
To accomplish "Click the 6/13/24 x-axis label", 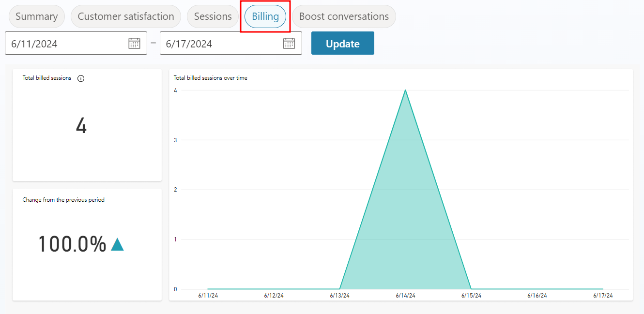I will (x=340, y=295).
